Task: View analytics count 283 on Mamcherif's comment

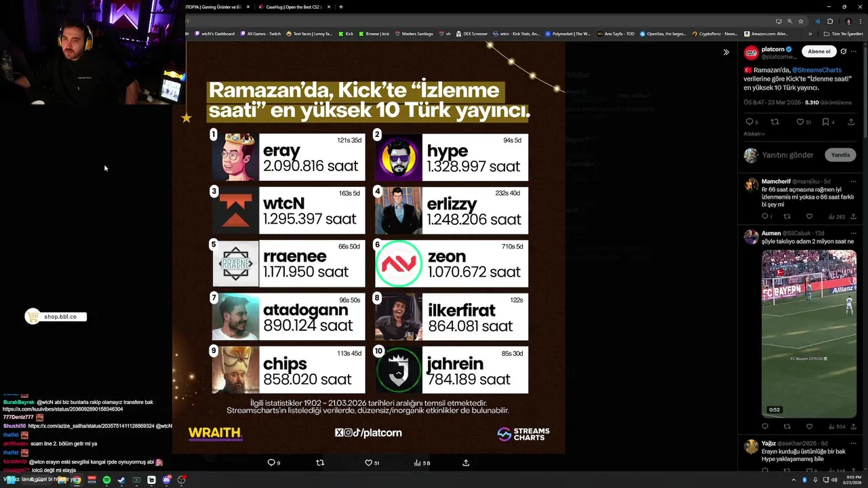Action: 836,217
